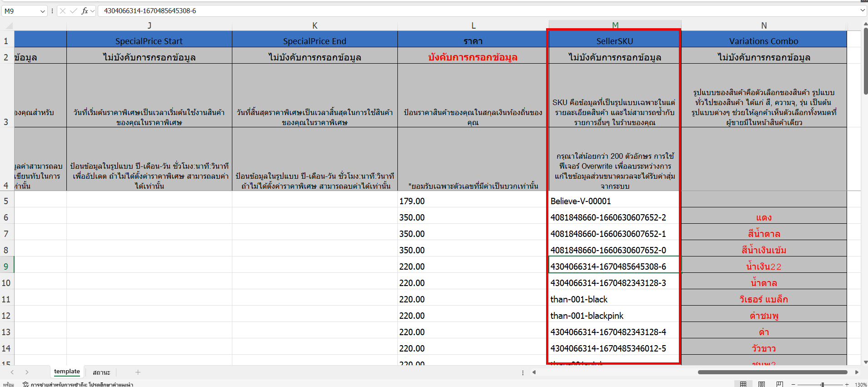Switch to the สถานะ sheet tab
This screenshot has width=868, height=387.
[x=101, y=372]
